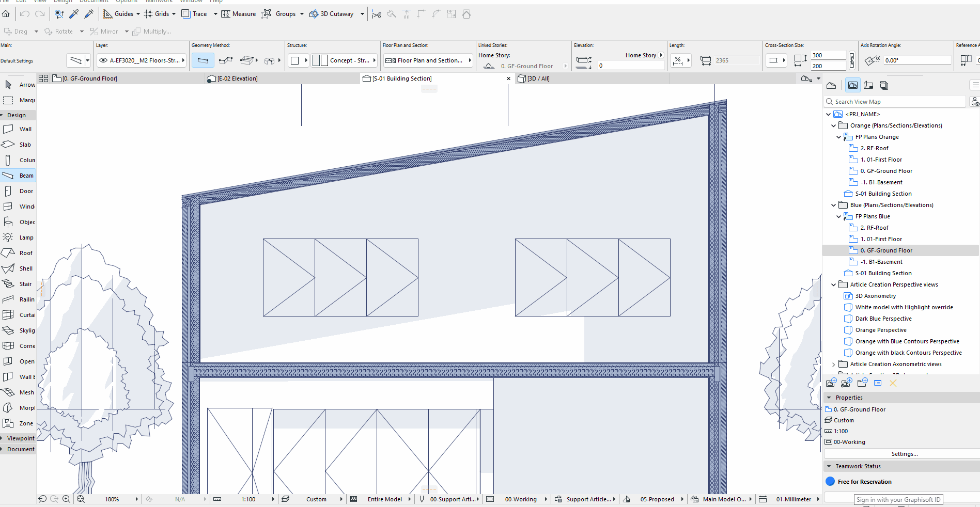Open the 3D Cutaway tool
The width and height of the screenshot is (980, 507).
(332, 14)
